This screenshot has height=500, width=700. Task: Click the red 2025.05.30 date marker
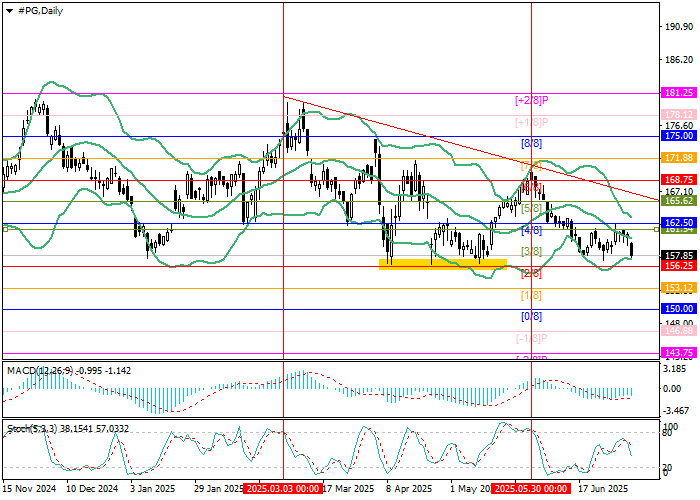(530, 489)
